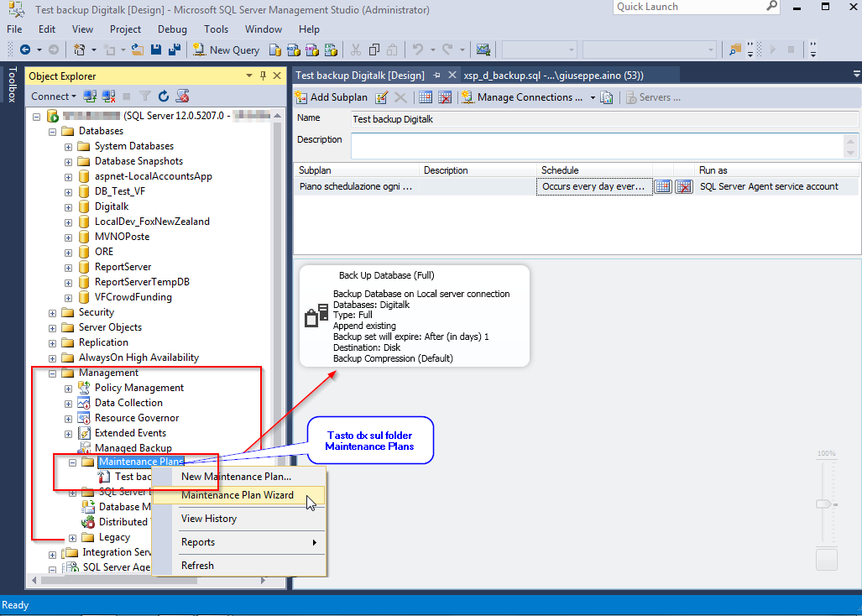Click the remove schedule icon in subplan row
Viewport: 862px width, 616px height.
(x=684, y=186)
